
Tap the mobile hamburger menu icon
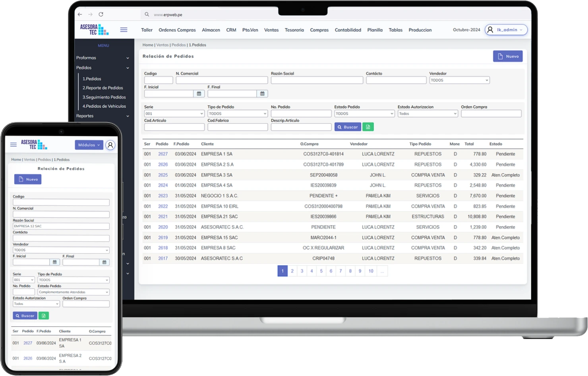click(x=14, y=145)
